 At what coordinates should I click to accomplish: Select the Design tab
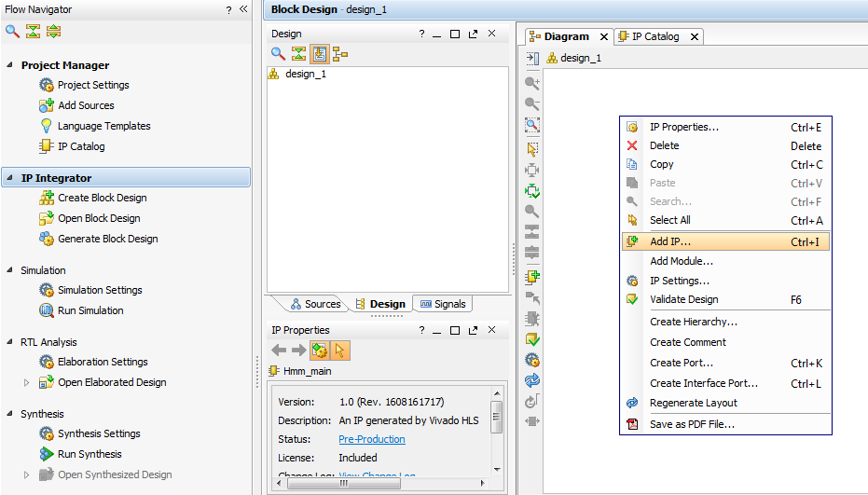pos(380,304)
